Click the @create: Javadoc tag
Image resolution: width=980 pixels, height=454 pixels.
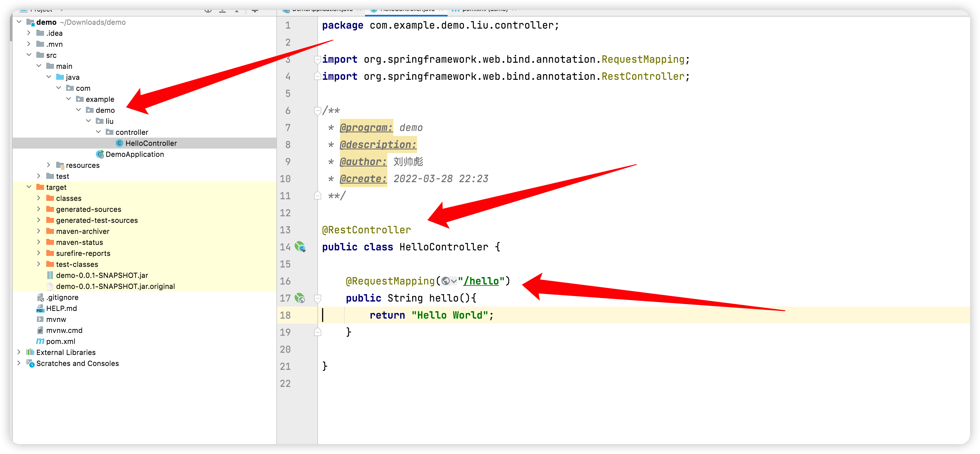[x=363, y=179]
